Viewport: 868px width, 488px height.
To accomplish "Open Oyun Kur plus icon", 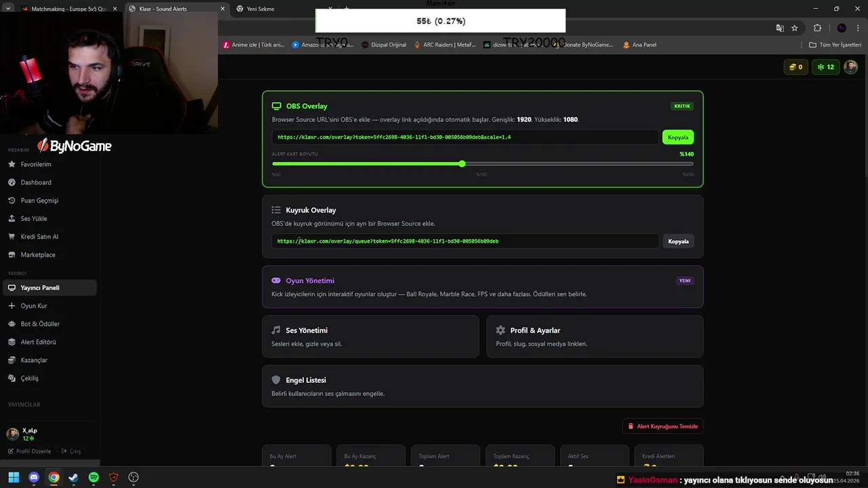I will click(12, 306).
